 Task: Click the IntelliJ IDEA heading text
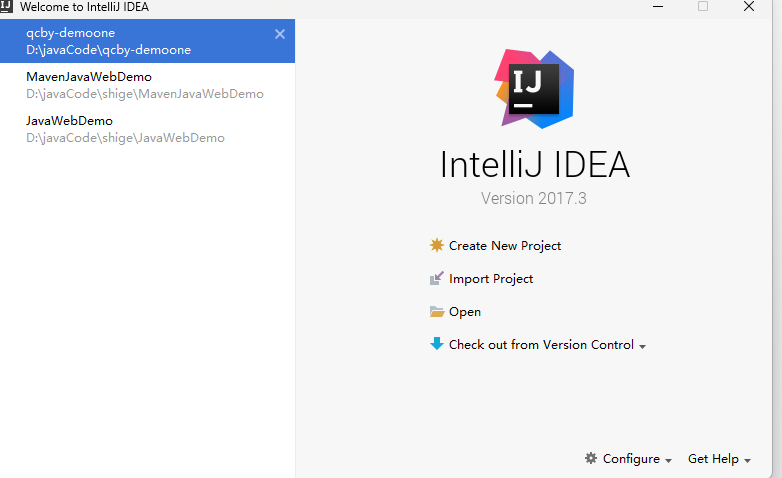[x=535, y=164]
